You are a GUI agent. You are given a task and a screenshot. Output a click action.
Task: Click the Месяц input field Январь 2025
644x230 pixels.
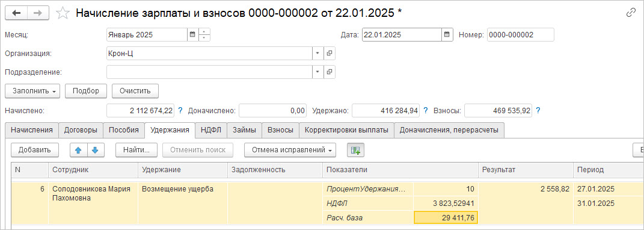pyautogui.click(x=147, y=34)
